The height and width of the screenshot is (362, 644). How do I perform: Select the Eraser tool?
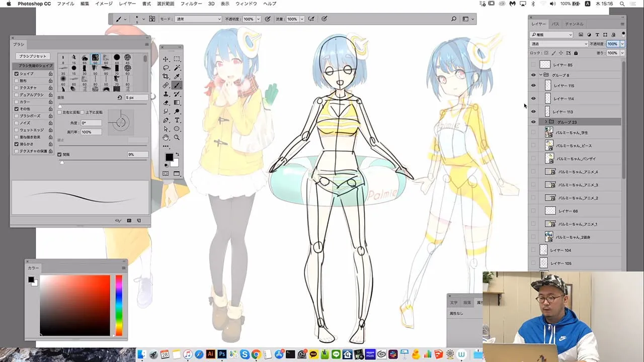click(166, 103)
